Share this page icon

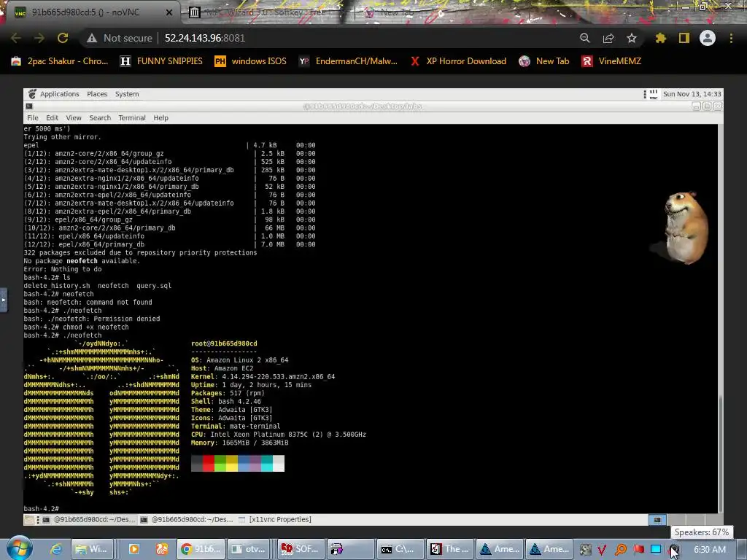pyautogui.click(x=608, y=38)
